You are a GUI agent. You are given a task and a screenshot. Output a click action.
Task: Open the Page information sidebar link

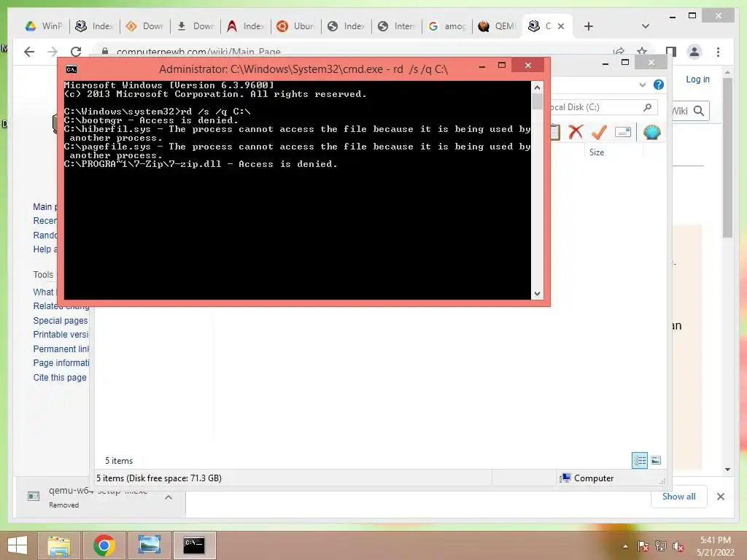(x=61, y=363)
